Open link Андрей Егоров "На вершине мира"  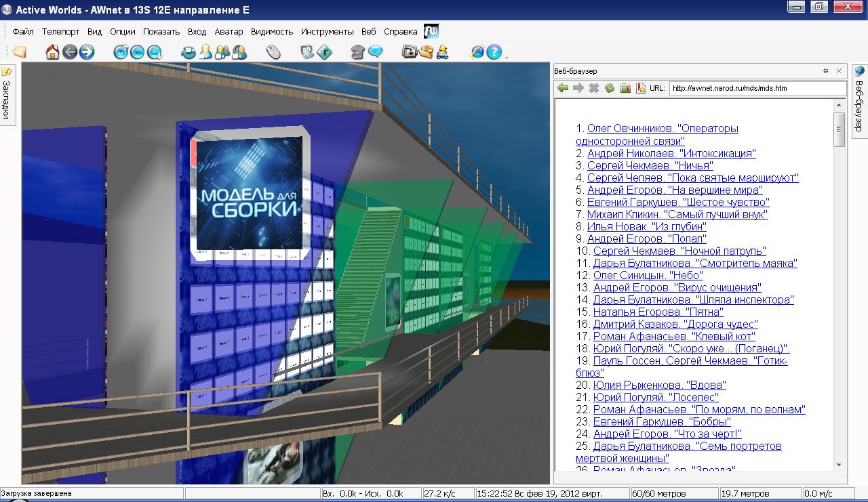[675, 190]
